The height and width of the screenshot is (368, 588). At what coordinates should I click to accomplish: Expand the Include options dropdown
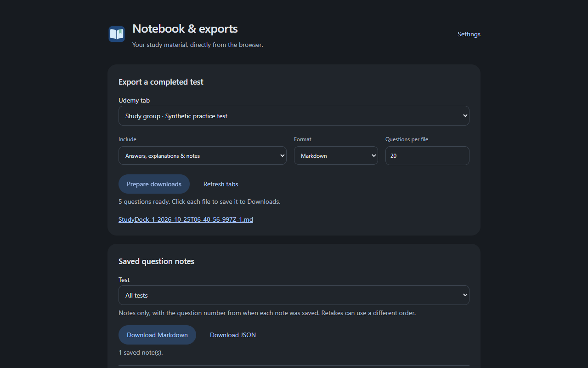(203, 155)
